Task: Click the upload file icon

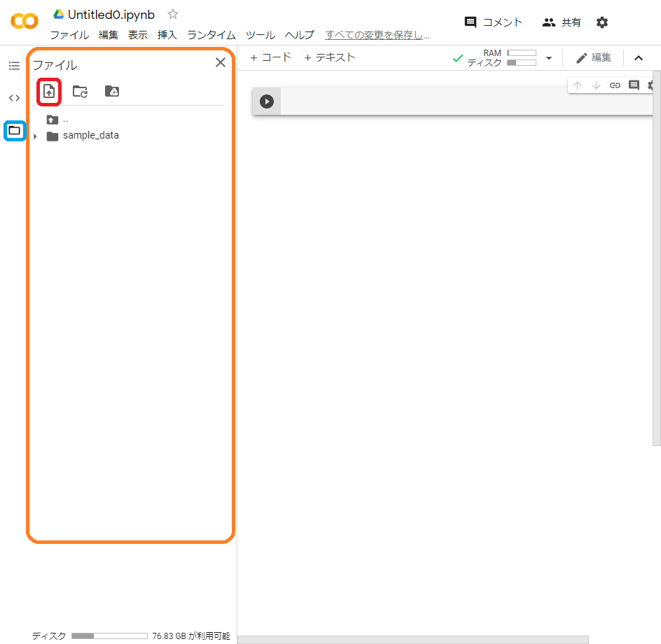Action: coord(49,91)
